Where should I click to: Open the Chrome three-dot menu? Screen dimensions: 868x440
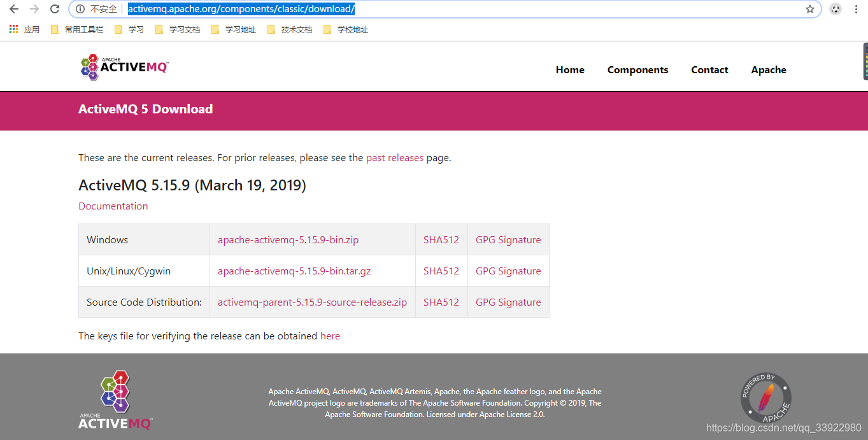(x=855, y=9)
